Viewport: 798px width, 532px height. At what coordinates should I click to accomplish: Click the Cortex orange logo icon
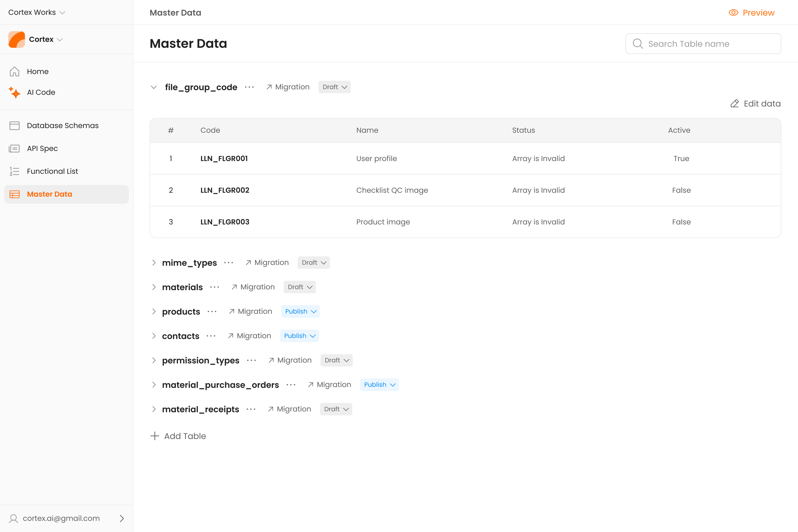(x=17, y=39)
